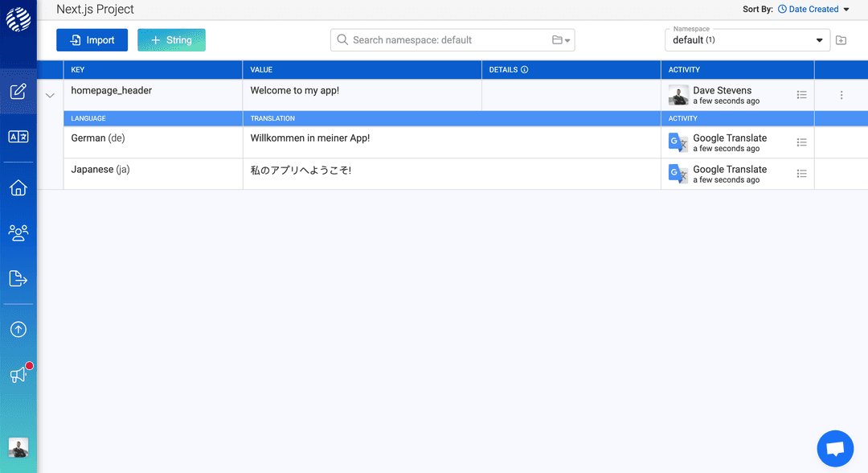Viewport: 868px width, 473px height.
Task: Open the translations languages sidebar icon
Action: 18,136
